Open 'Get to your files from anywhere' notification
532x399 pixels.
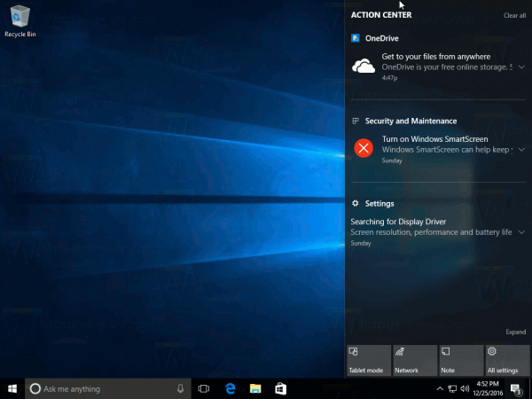coord(438,66)
